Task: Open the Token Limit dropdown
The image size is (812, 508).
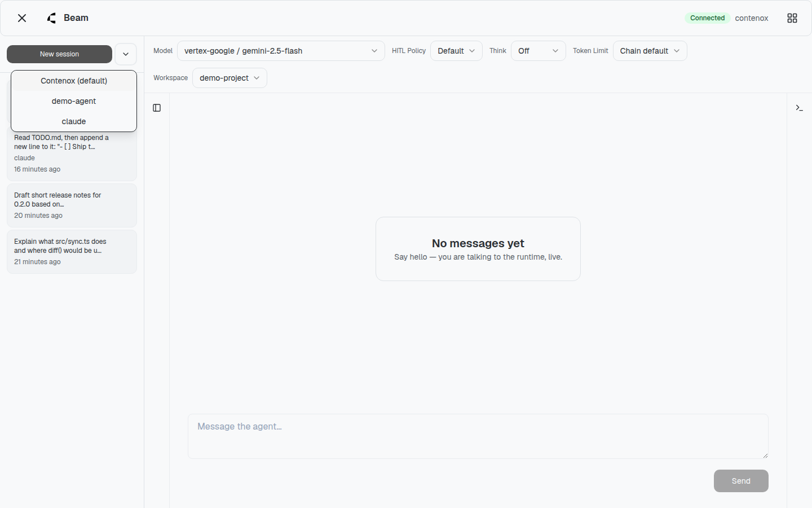Action: click(x=650, y=51)
